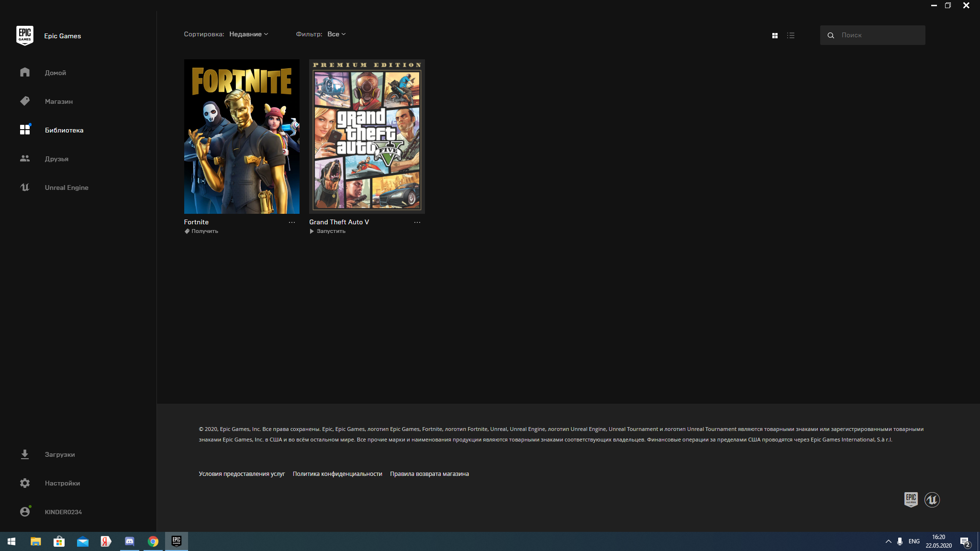
Task: Open the Fortnite three-dot options menu
Action: click(x=291, y=222)
